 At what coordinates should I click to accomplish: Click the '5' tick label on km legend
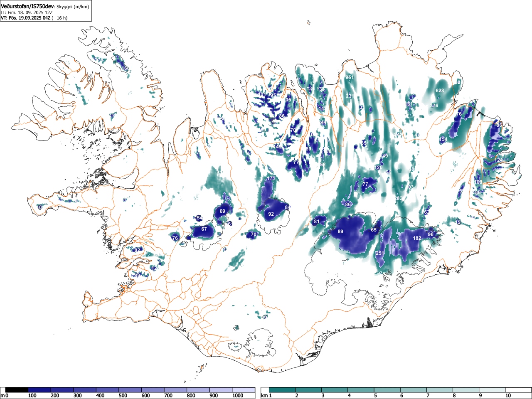375,396
